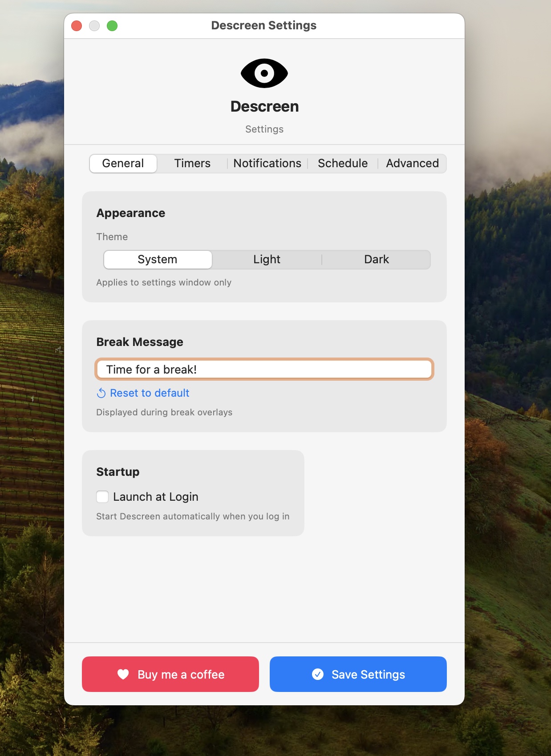Maximize window with the green button

112,26
